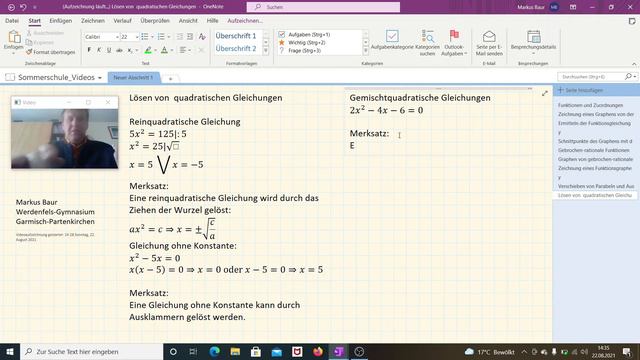Apply green text highlight color
Screen dimensions: 640x360
148,50
